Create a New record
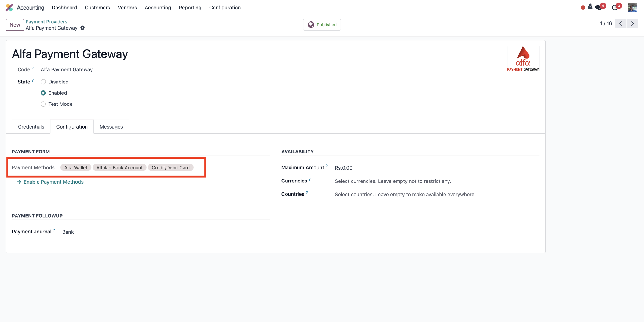This screenshot has width=644, height=322. tap(15, 25)
